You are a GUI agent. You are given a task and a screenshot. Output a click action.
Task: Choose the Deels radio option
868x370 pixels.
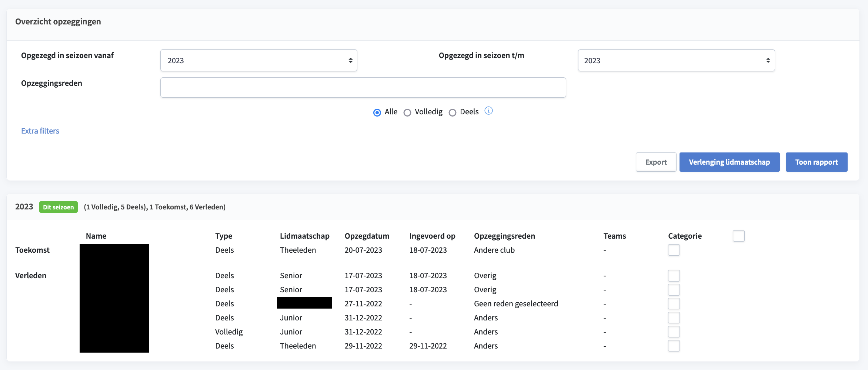453,112
